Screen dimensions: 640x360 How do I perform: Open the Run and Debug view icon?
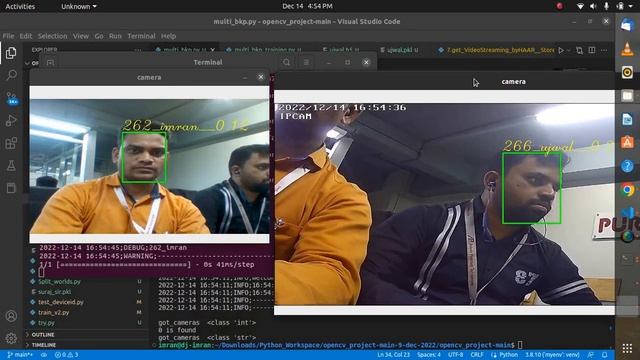11,120
